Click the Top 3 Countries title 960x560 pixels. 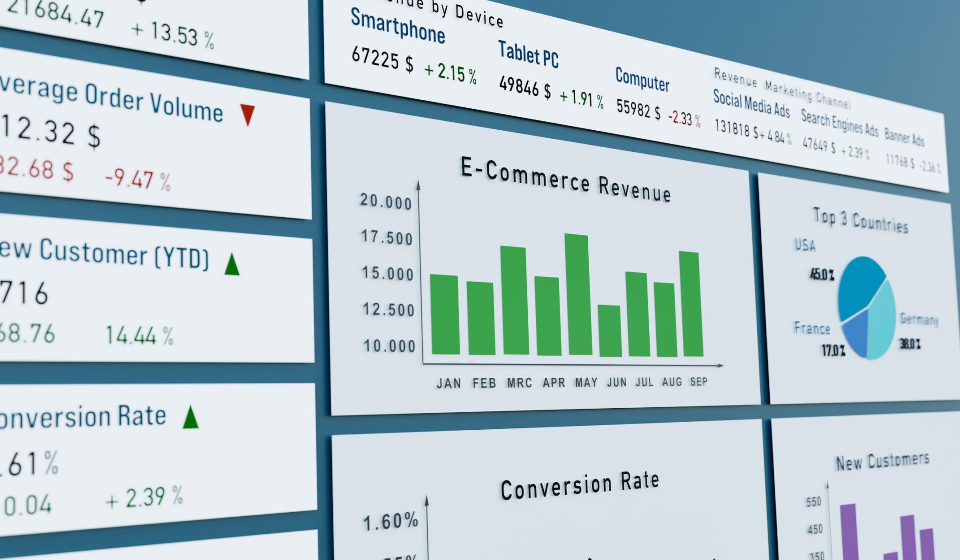click(x=861, y=220)
